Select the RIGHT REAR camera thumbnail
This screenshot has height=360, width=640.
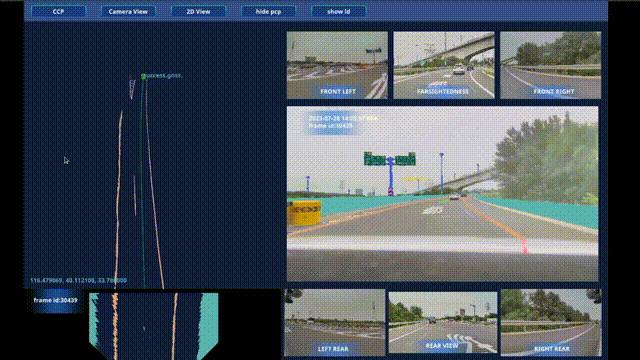(x=551, y=322)
